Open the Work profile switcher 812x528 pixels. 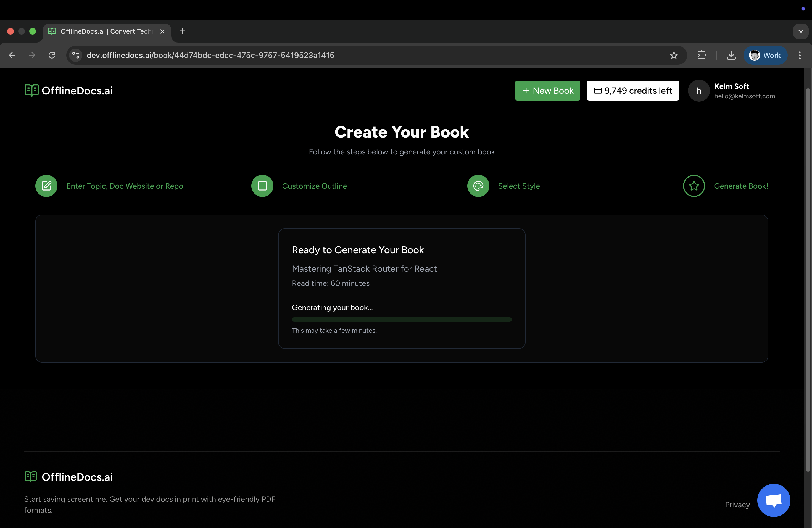(765, 55)
